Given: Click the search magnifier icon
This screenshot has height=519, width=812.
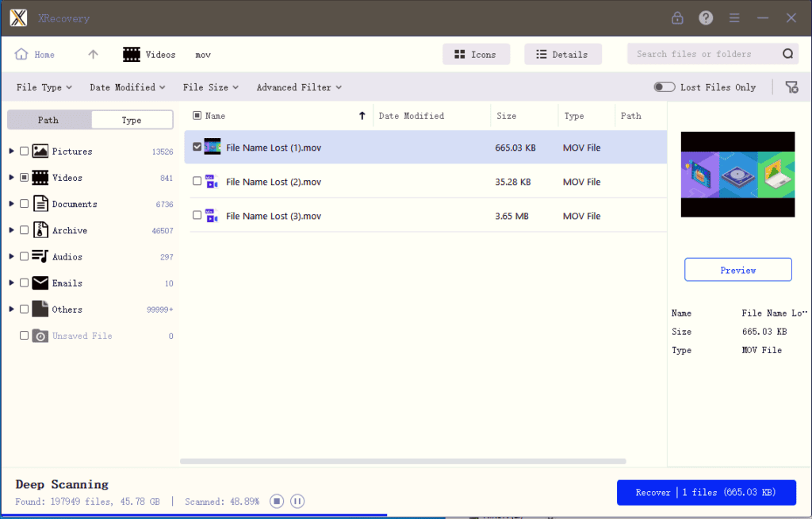Looking at the screenshot, I should click(787, 54).
